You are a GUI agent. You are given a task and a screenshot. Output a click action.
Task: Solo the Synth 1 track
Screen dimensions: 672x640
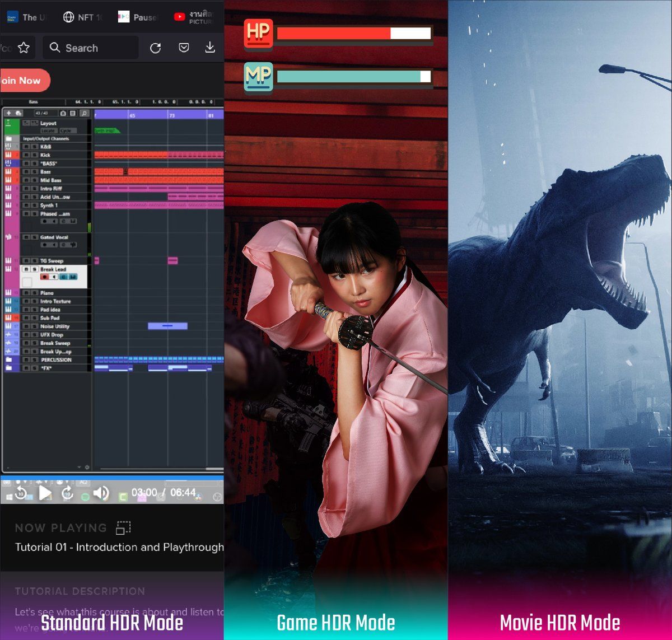(35, 205)
